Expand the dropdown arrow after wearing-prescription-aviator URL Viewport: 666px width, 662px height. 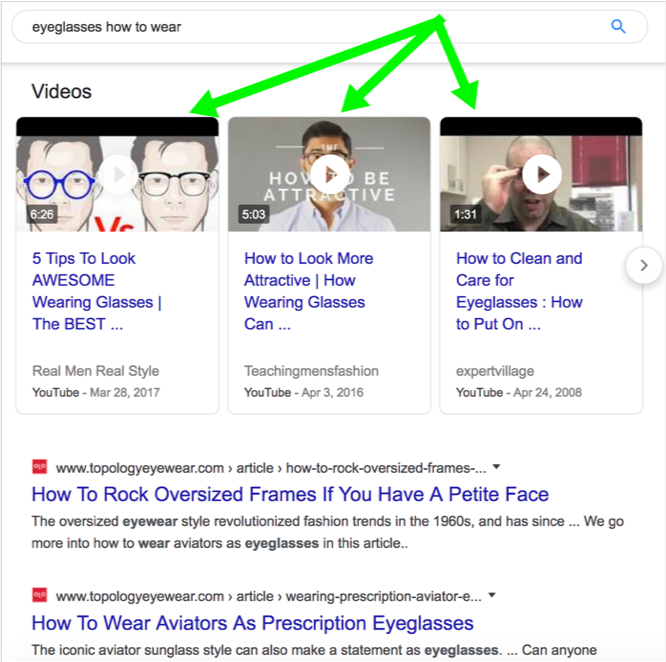[491, 595]
